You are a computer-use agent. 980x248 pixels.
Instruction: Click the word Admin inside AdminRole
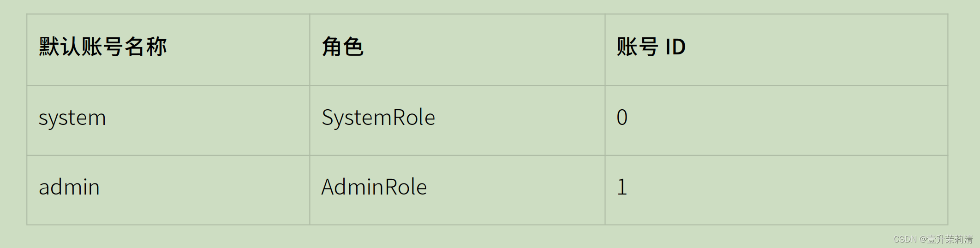coord(353,187)
